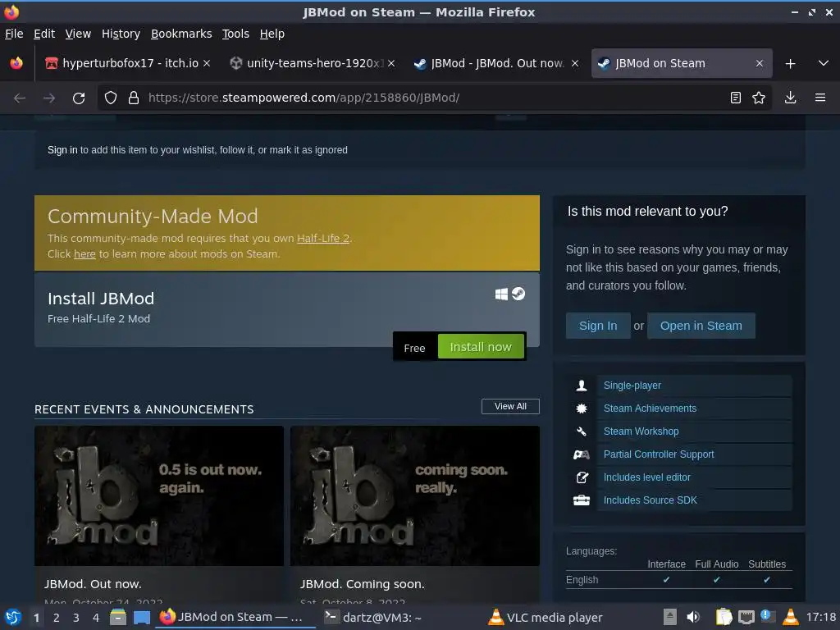Open the Bookmarks menu

(x=181, y=34)
